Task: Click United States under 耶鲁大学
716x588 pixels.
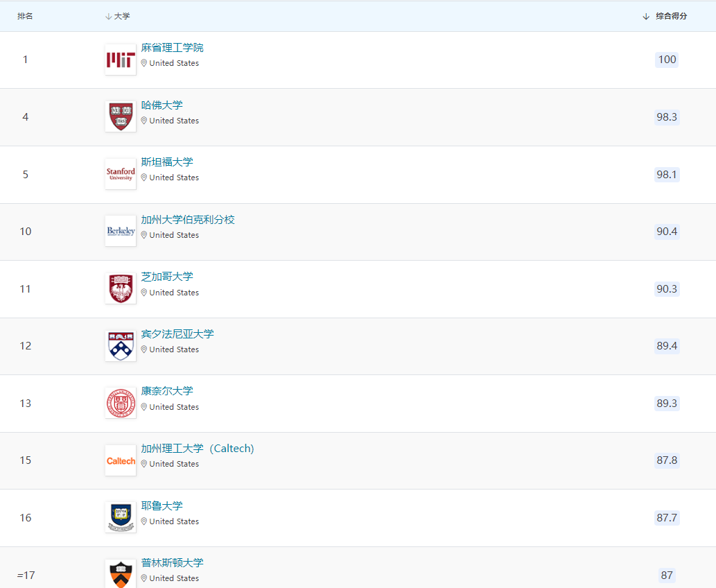Action: (x=174, y=521)
